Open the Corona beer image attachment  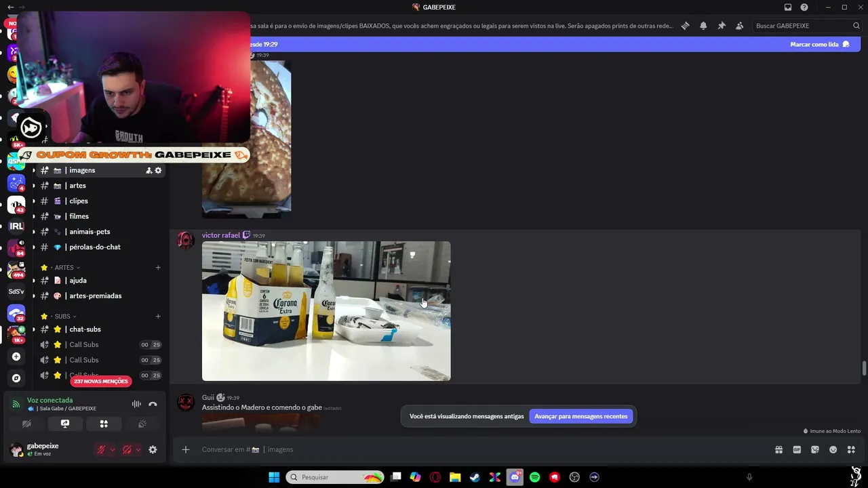[x=326, y=311]
